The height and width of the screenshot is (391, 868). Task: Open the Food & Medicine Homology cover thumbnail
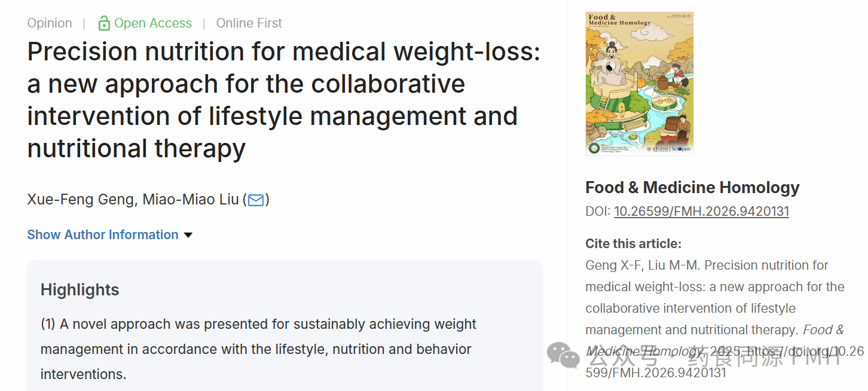(639, 84)
